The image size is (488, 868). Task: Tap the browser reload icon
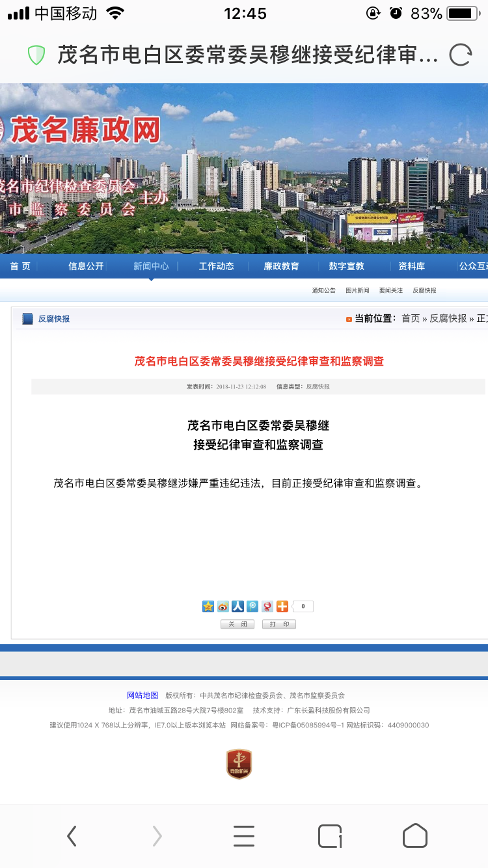click(x=460, y=55)
